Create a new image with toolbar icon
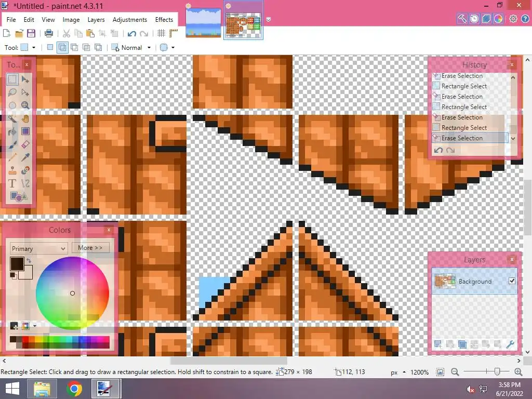The width and height of the screenshot is (532, 399). [6, 33]
